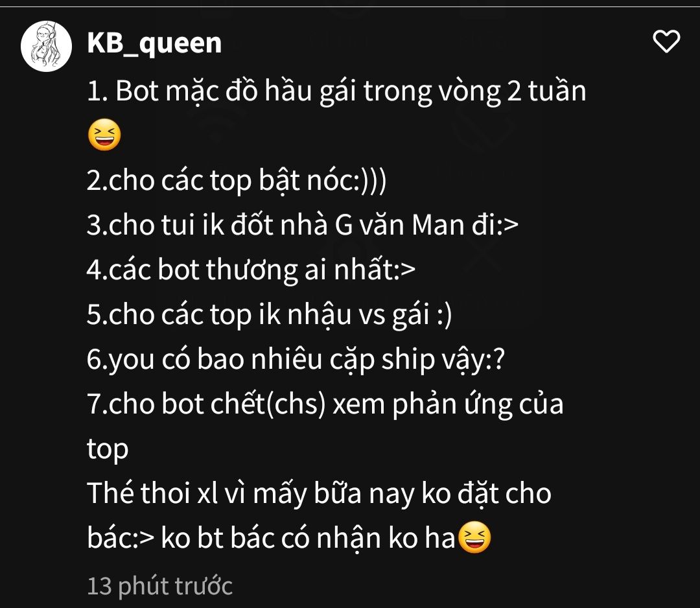Select the line '2.cho các top bật nóc'
The height and width of the screenshot is (608, 700).
[237, 181]
